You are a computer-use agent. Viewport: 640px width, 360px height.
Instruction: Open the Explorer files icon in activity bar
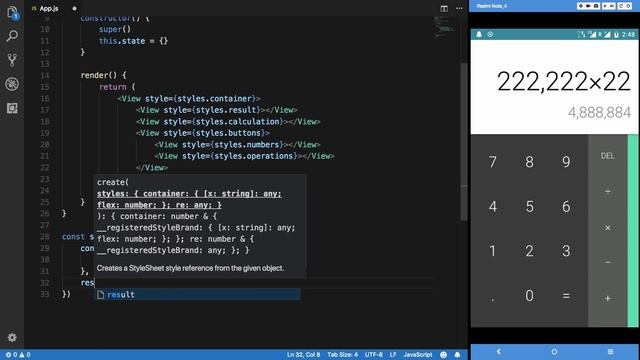12,13
